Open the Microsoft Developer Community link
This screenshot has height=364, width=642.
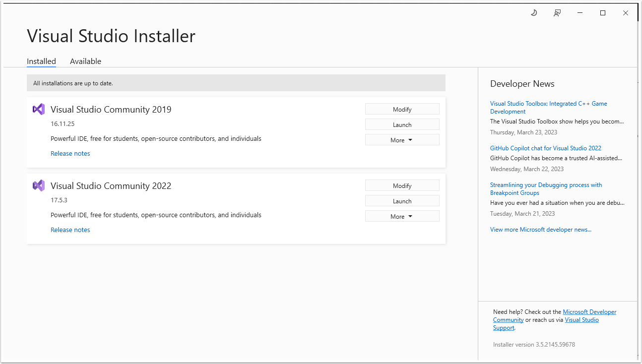555,316
